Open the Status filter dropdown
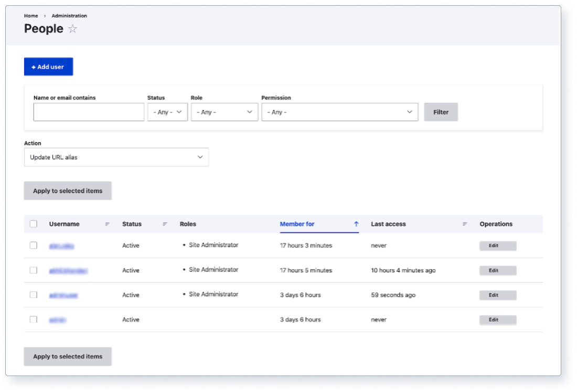This screenshot has width=577, height=392. click(x=167, y=112)
